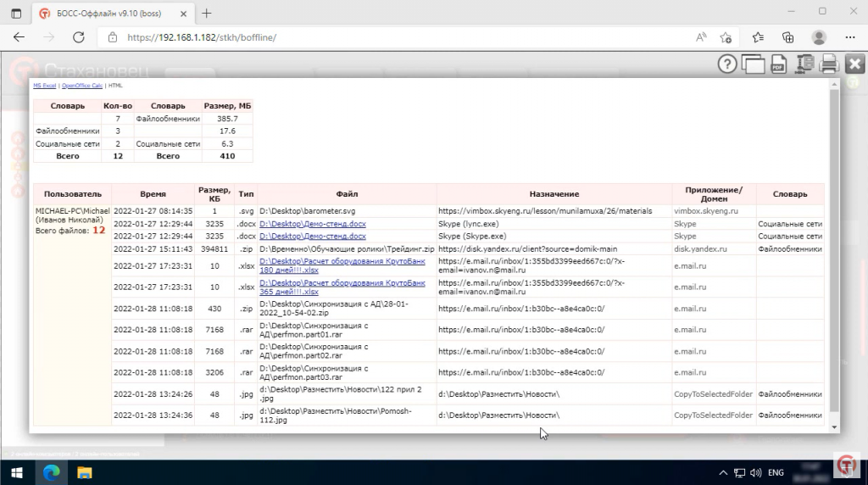Click Стахановец tray icon at bottom right
Image resolution: width=868 pixels, height=485 pixels.
tap(847, 465)
